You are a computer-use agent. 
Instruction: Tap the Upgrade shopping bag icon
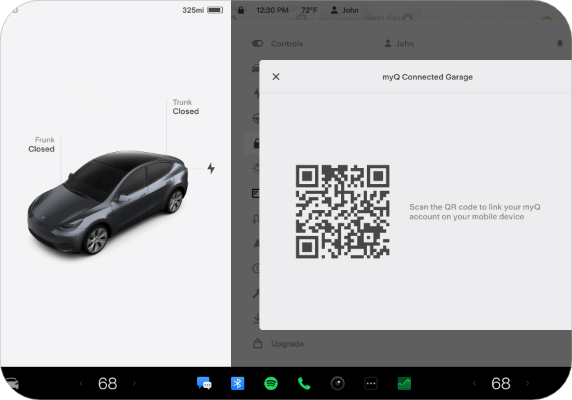(x=258, y=343)
